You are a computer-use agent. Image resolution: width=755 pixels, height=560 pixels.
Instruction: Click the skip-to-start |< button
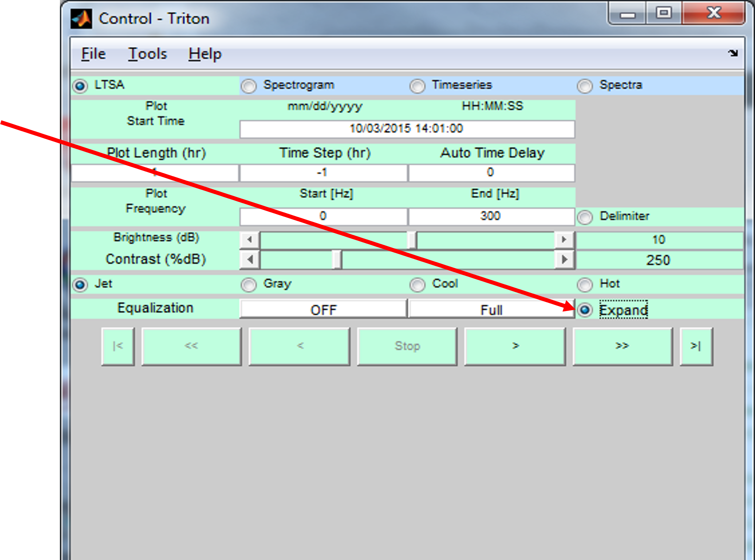point(118,346)
